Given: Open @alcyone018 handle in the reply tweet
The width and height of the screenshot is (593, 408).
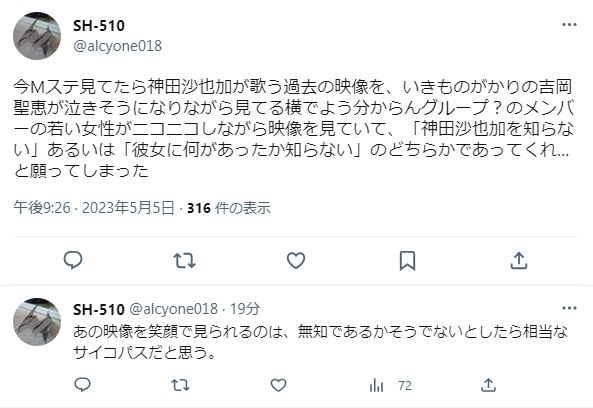Looking at the screenshot, I should click(x=174, y=309).
